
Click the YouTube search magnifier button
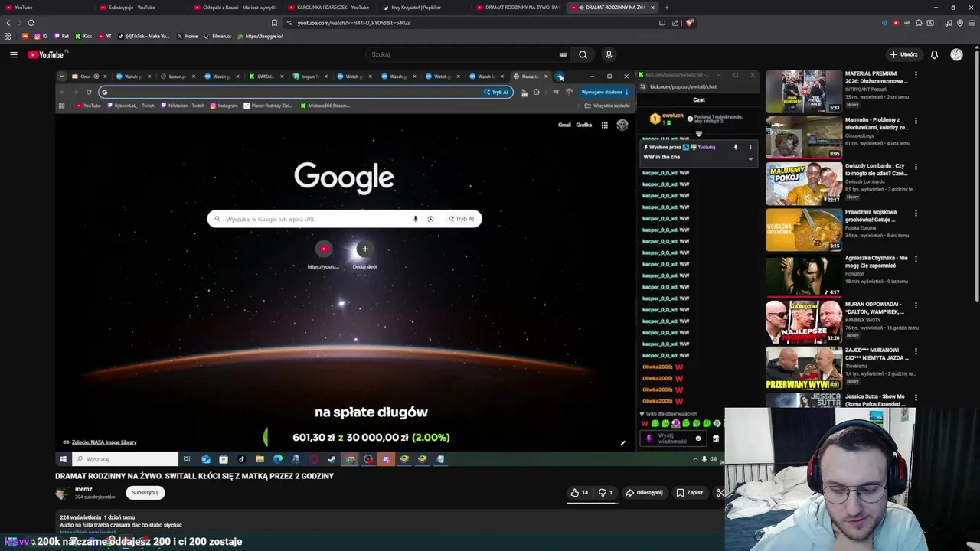click(x=583, y=54)
